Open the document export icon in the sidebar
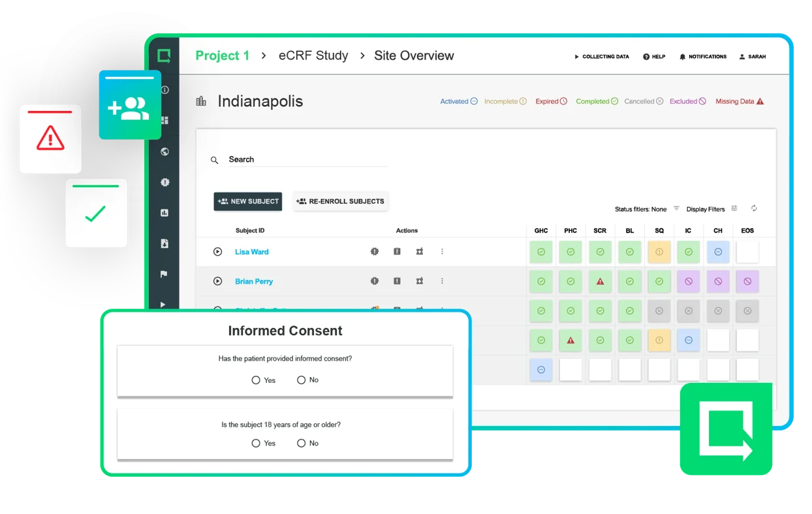Image resolution: width=812 pixels, height=514 pixels. point(164,242)
